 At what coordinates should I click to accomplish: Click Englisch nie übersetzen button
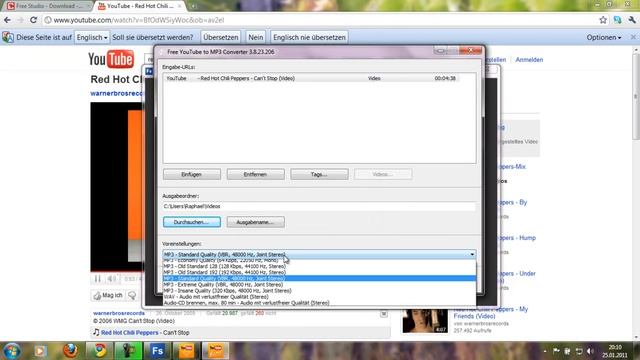309,37
